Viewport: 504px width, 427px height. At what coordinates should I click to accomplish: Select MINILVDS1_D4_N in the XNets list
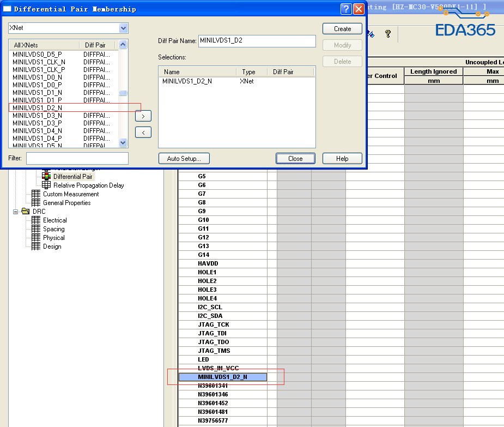click(37, 131)
